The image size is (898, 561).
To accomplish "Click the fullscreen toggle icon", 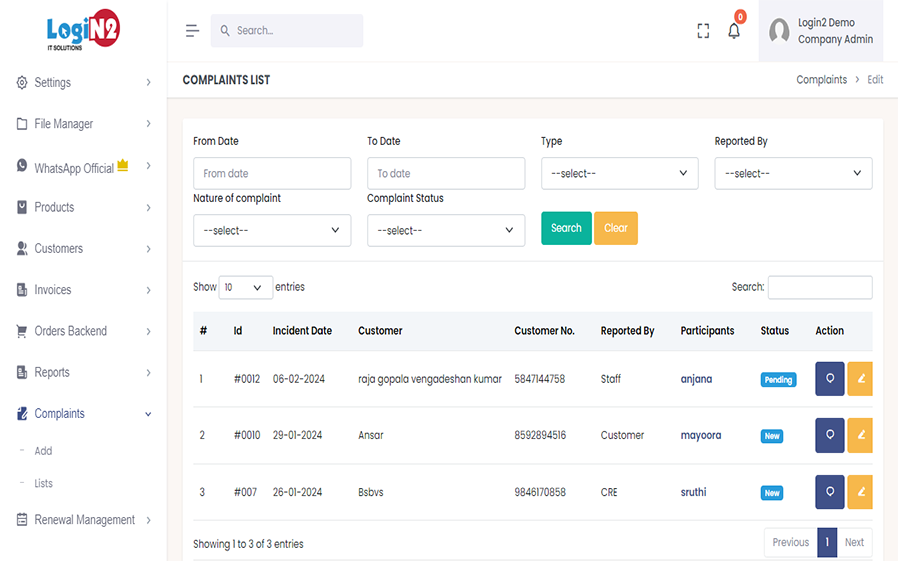I will (703, 31).
